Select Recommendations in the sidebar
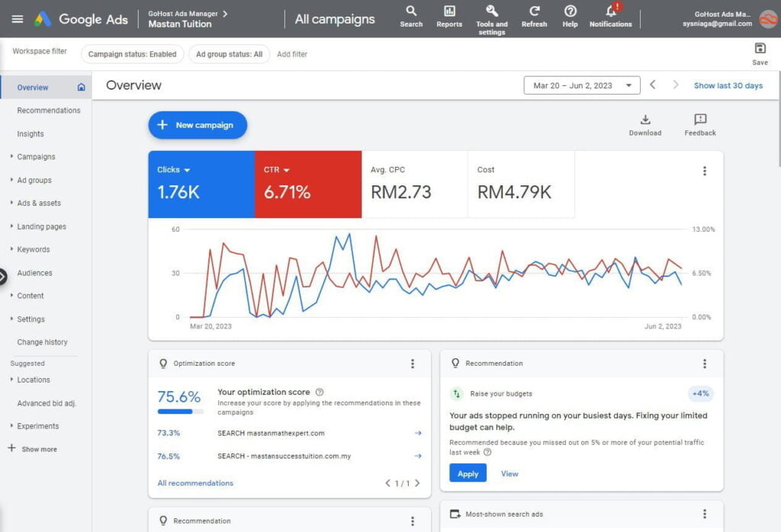The height and width of the screenshot is (532, 781). point(48,111)
